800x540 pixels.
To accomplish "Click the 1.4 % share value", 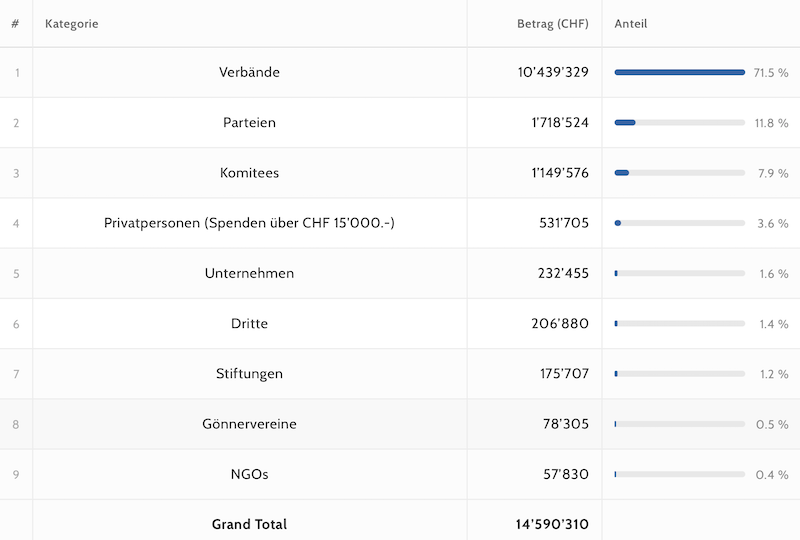I will point(774,324).
